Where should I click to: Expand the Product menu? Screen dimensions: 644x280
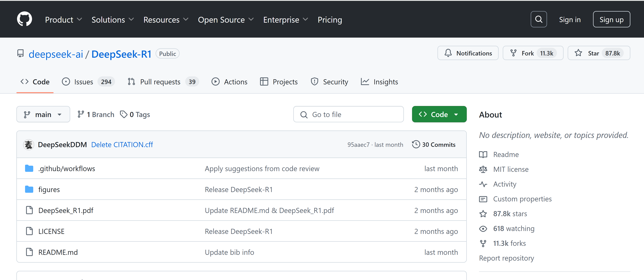[63, 19]
